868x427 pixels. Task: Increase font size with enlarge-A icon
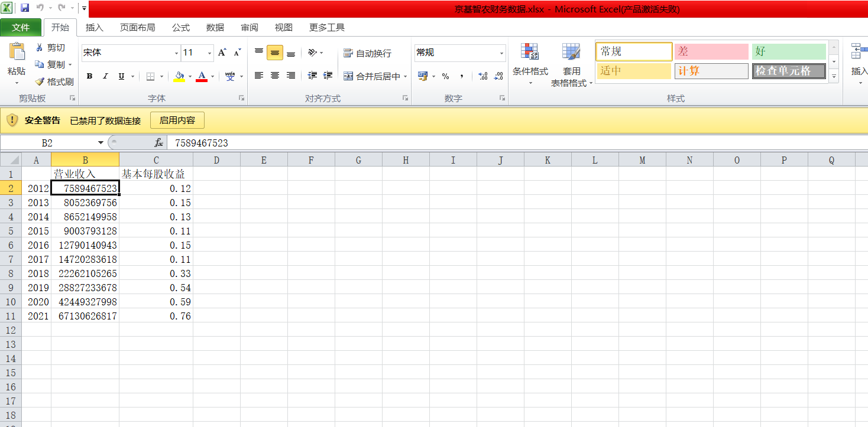click(222, 53)
